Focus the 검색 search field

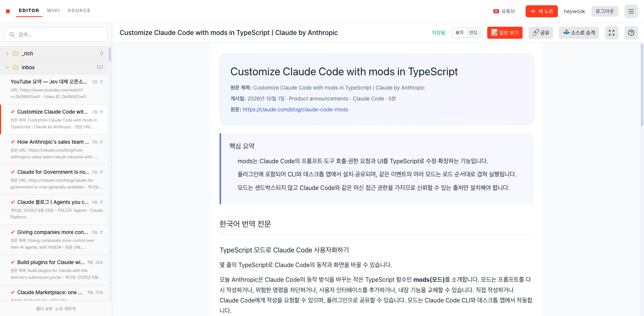pyautogui.click(x=56, y=35)
